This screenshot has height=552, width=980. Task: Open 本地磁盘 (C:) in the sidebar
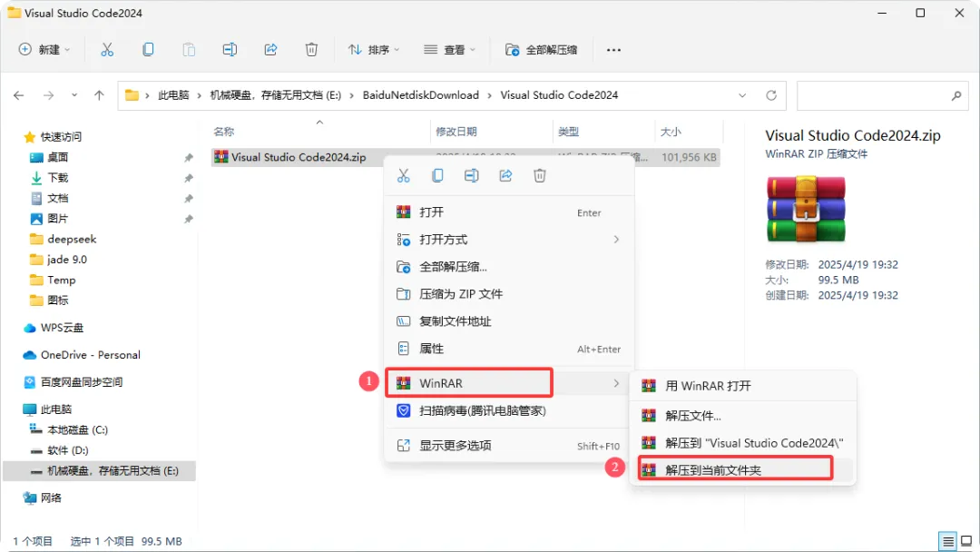77,430
